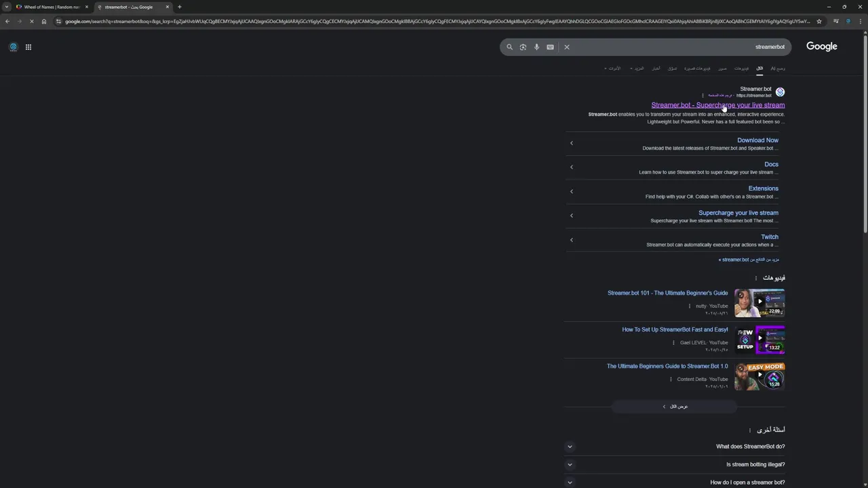
Task: Expand the Download Now sitelink chevron
Action: [572, 143]
